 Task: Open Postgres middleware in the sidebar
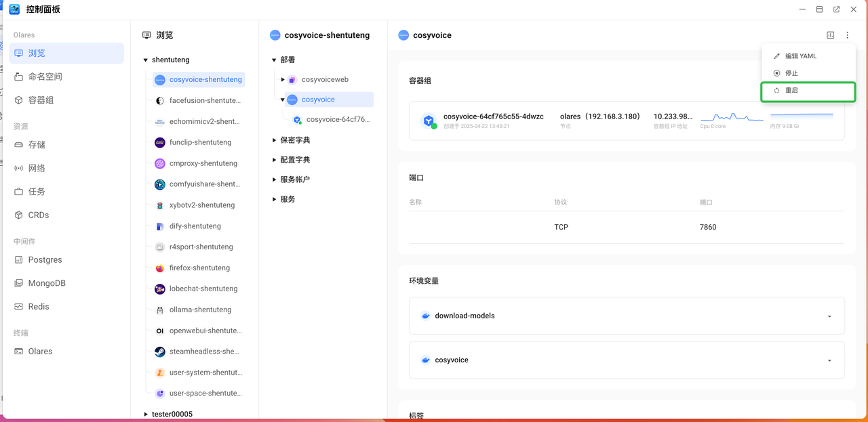[45, 260]
